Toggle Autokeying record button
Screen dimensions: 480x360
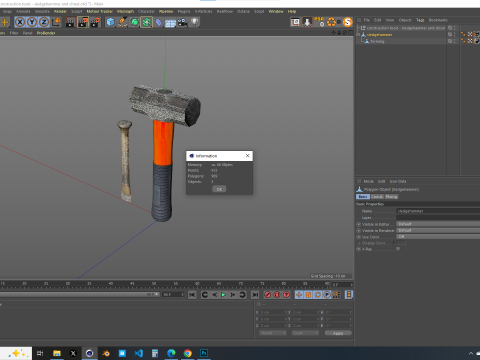pyautogui.click(x=277, y=295)
